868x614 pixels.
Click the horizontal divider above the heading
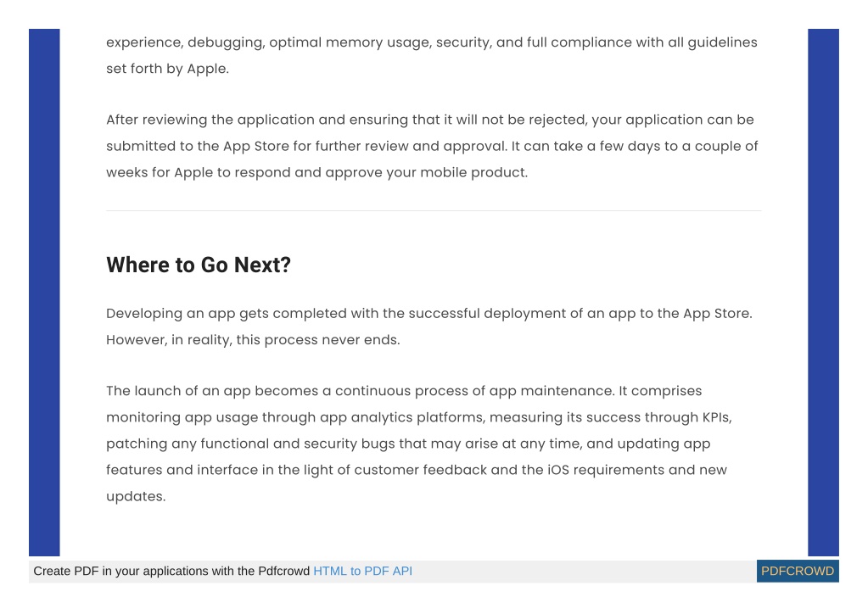[434, 211]
